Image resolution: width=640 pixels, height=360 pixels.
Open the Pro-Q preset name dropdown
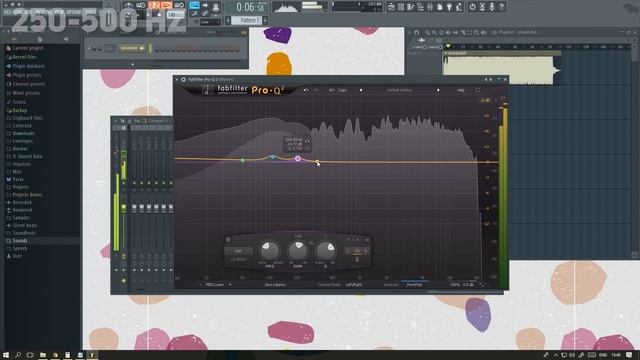(x=400, y=90)
